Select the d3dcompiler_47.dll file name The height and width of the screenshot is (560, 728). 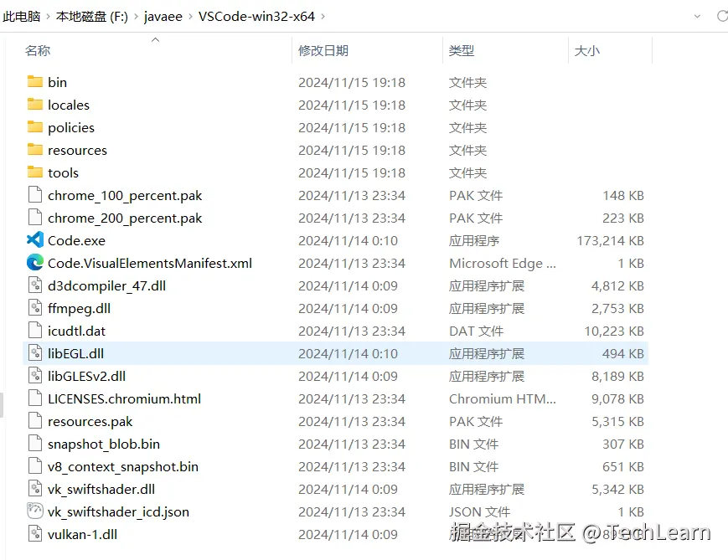[x=106, y=285]
